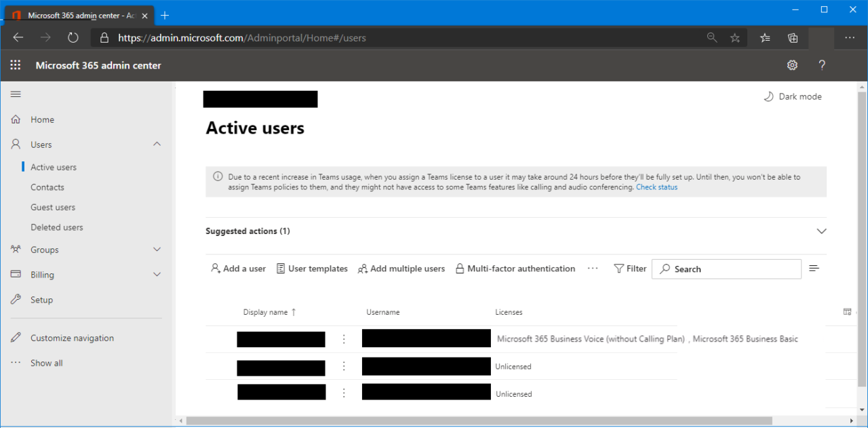Click the Customize navigation pencil icon
The image size is (868, 428).
(x=15, y=337)
